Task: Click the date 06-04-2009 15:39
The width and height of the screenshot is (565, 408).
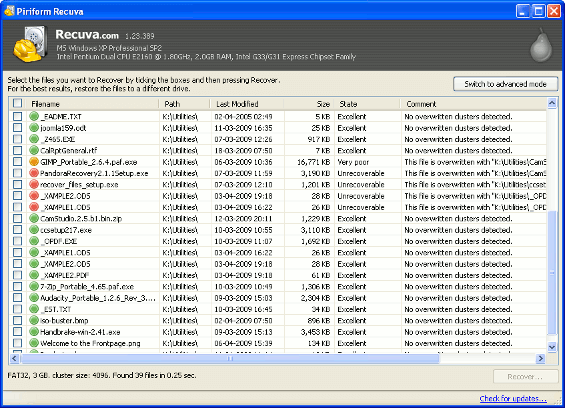Action: 243,343
